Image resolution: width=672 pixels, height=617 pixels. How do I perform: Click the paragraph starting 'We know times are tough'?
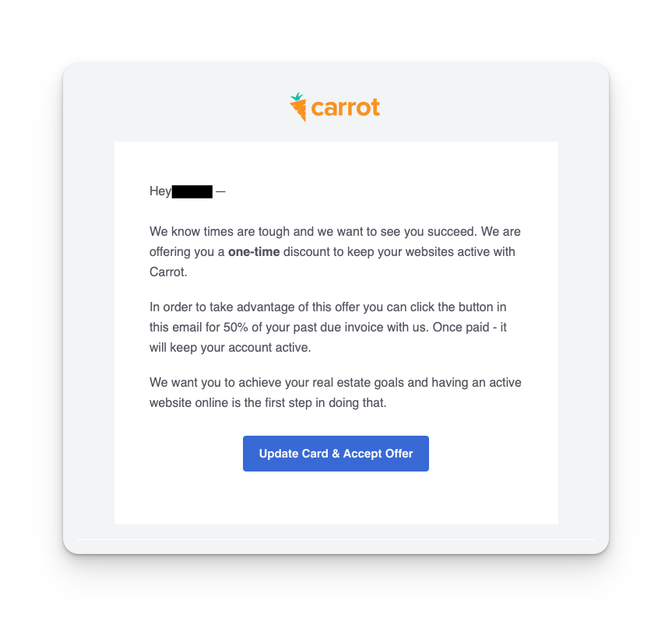(x=335, y=252)
